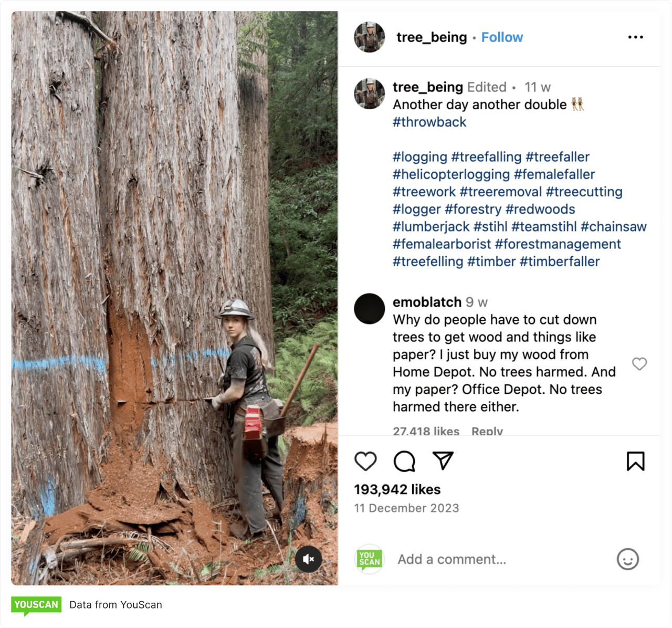The image size is (672, 628).
Task: Like the post with the heart icon
Action: coord(365,461)
